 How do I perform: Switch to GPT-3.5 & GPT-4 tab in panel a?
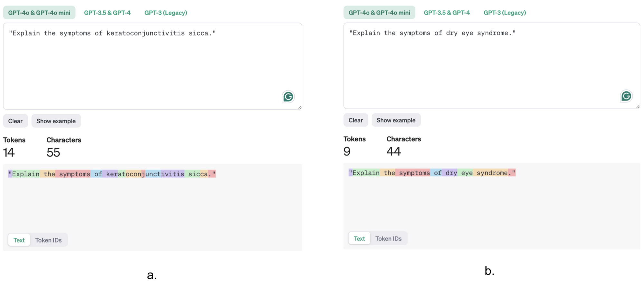click(x=107, y=13)
